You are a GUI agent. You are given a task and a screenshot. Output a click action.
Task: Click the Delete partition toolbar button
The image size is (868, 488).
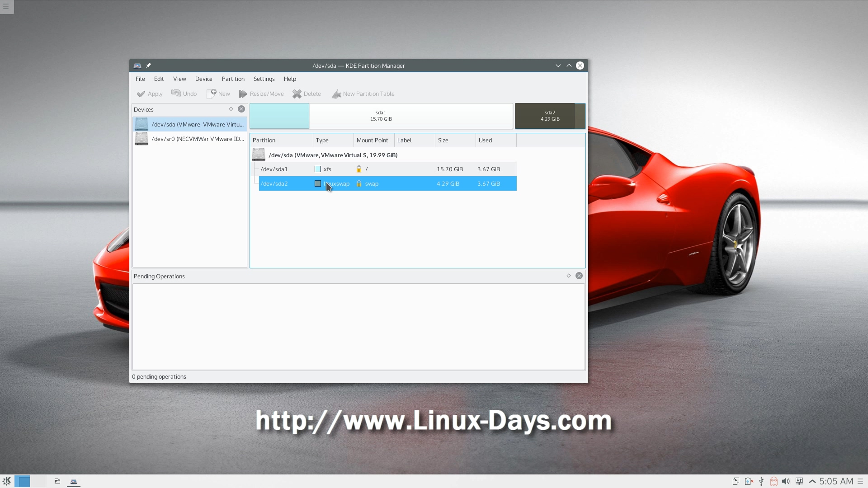307,94
